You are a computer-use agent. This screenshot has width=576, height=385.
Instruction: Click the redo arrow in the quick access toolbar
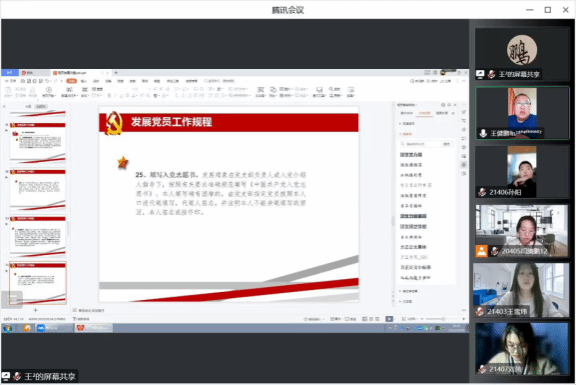click(x=55, y=81)
